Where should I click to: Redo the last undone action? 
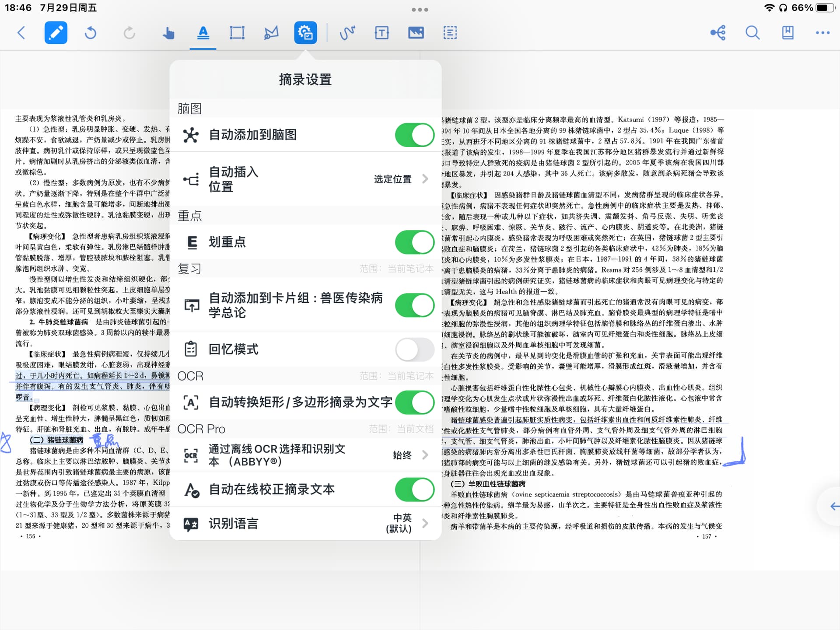click(x=129, y=33)
